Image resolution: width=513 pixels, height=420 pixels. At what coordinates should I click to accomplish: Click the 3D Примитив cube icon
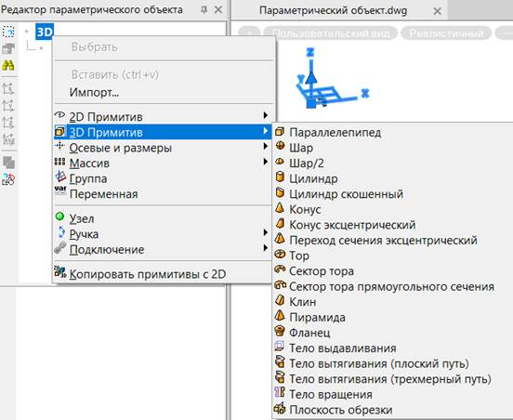[x=59, y=131]
